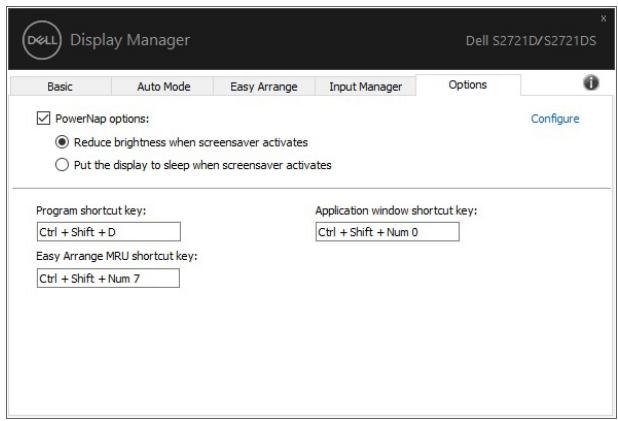Click the Dell logo in the header
The height and width of the screenshot is (421, 618).
coord(42,40)
